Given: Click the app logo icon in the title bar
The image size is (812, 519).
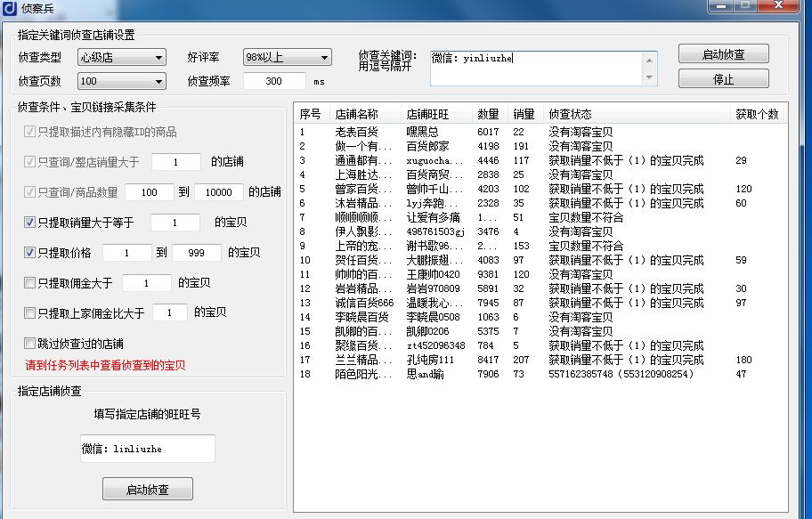Looking at the screenshot, I should pos(12,7).
